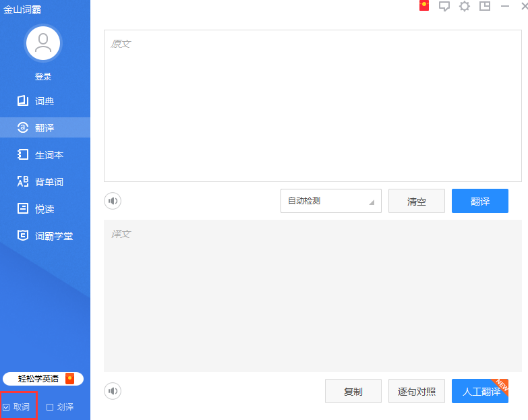
Task: Open the 词典 dictionary tab
Action: pyautogui.click(x=45, y=101)
